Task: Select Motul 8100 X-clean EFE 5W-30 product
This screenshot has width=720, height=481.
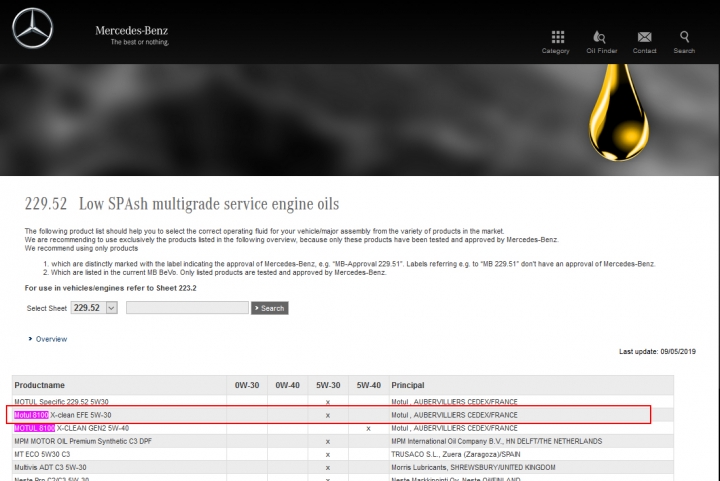Action: 63,415
